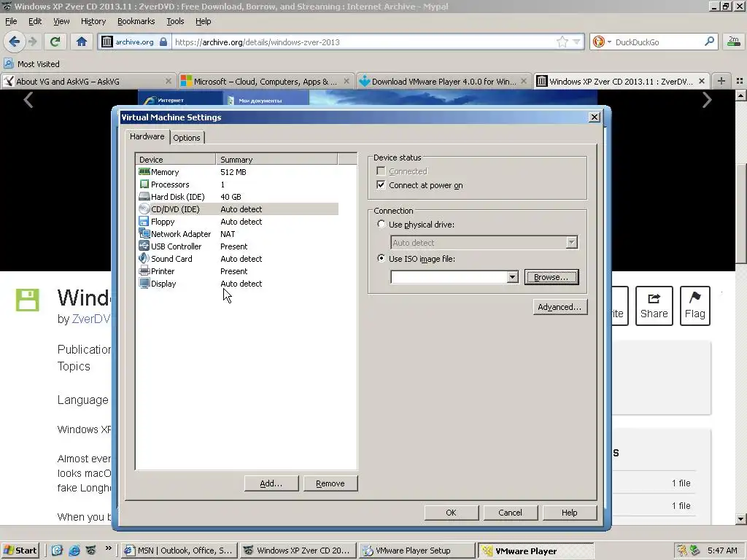Open Internet Explorer from quick launch
The height and width of the screenshot is (560, 747).
74,551
